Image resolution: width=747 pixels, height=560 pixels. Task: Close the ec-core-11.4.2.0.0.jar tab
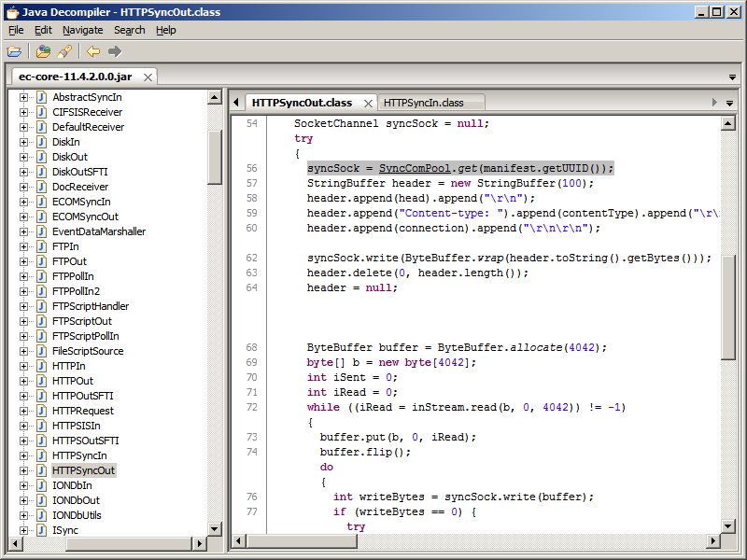(x=147, y=77)
